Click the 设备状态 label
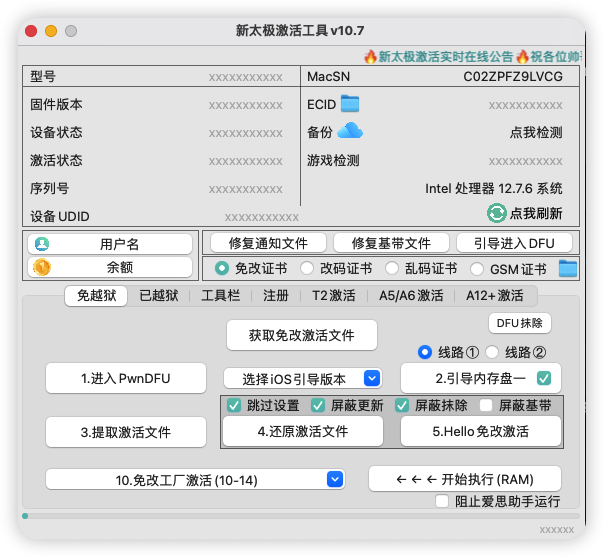This screenshot has width=604, height=557. point(56,133)
